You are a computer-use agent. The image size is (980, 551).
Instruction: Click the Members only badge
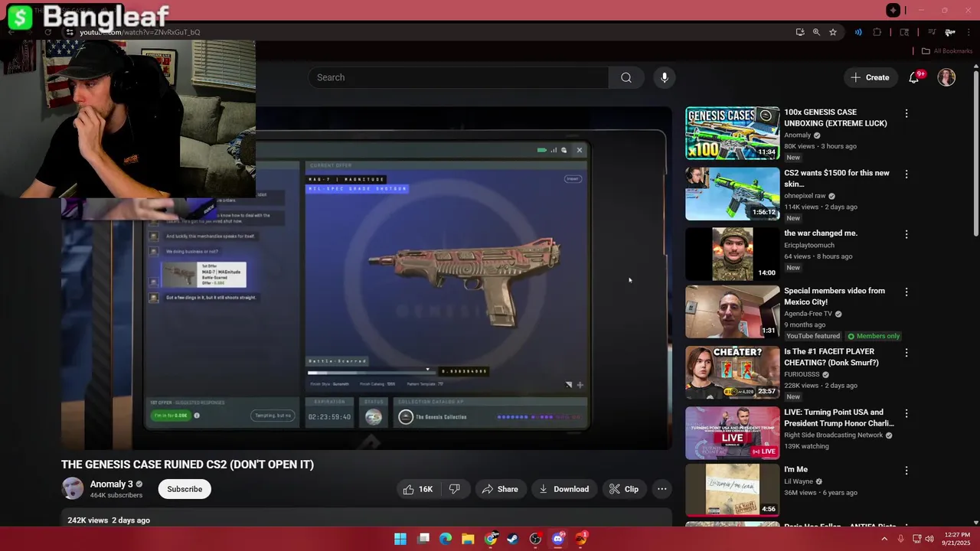pyautogui.click(x=874, y=336)
